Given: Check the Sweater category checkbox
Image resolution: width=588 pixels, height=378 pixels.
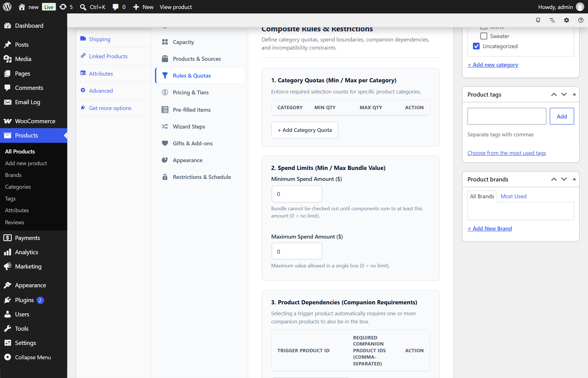Looking at the screenshot, I should [484, 36].
